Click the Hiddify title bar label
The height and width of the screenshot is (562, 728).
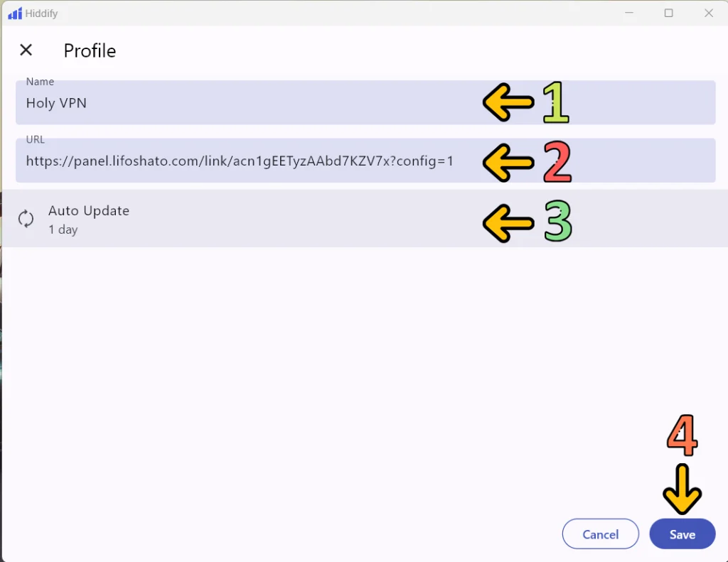coord(41,13)
